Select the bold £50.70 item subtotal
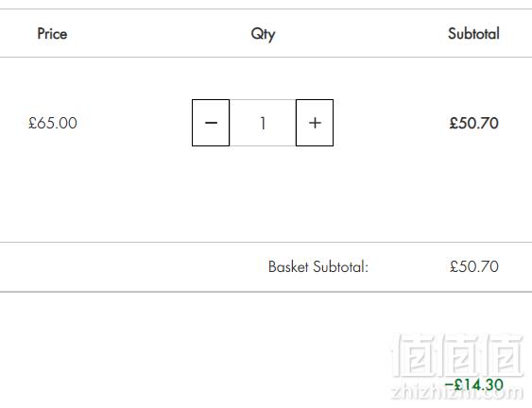Viewport: 532px width, 408px height. (x=474, y=123)
